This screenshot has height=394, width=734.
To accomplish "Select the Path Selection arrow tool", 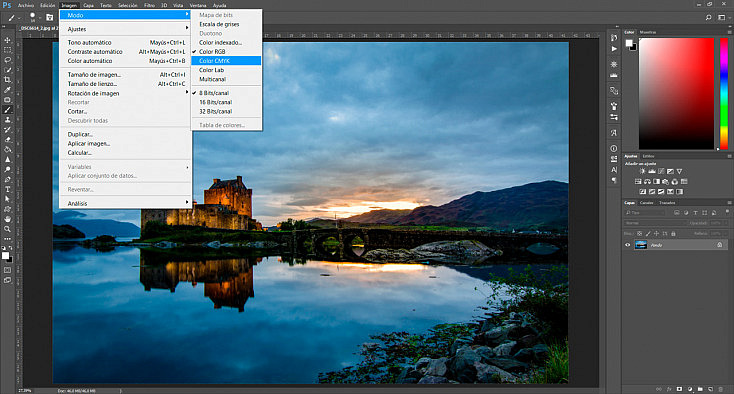I will click(x=7, y=199).
